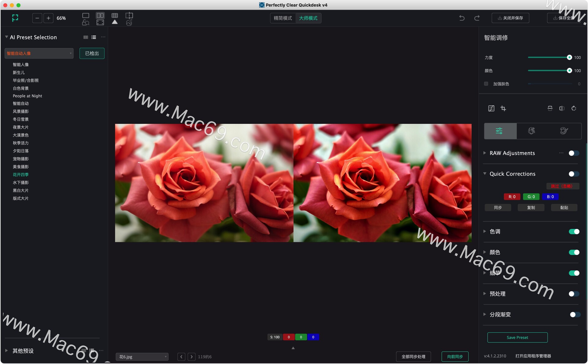The height and width of the screenshot is (364, 588).
Task: Collapse the AI Preset Selection panel
Action: [6, 37]
